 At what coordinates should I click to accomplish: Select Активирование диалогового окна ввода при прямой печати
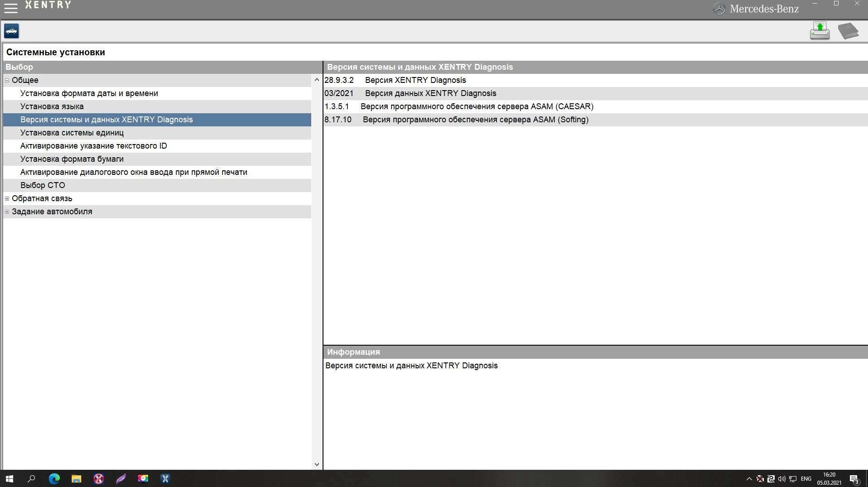click(157, 172)
